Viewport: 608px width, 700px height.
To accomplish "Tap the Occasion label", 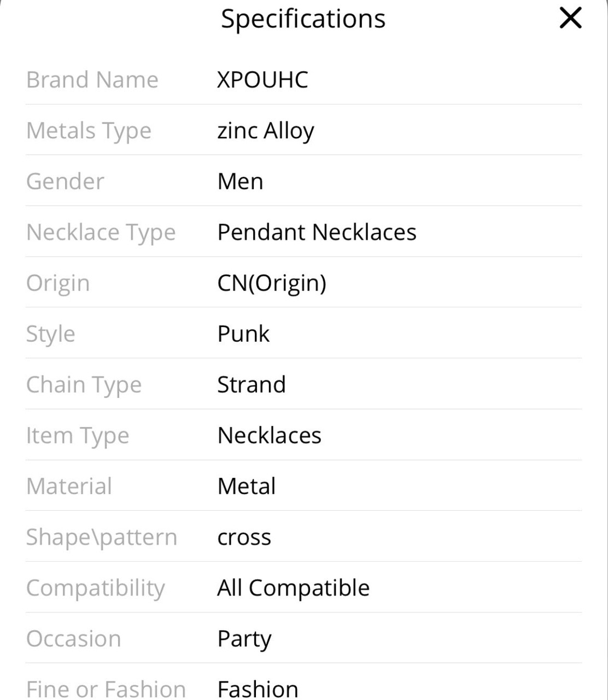I will click(74, 639).
